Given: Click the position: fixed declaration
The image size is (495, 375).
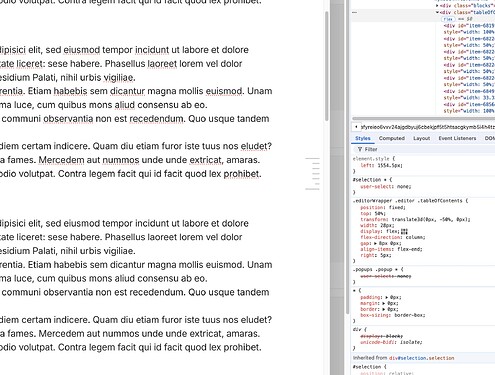Looking at the screenshot, I should click(x=383, y=208).
